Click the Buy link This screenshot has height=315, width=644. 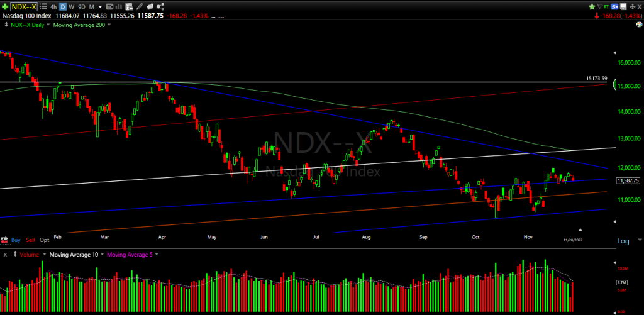(16, 240)
